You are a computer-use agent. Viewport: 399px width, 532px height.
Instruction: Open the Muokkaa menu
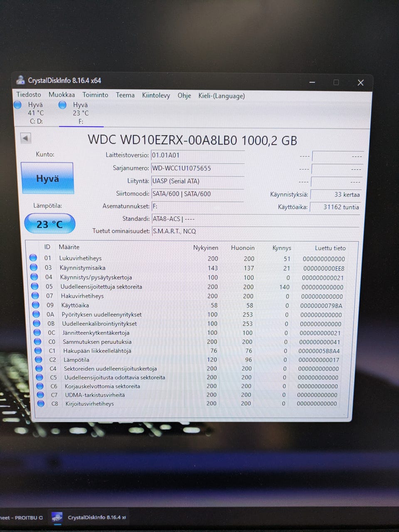pos(62,95)
